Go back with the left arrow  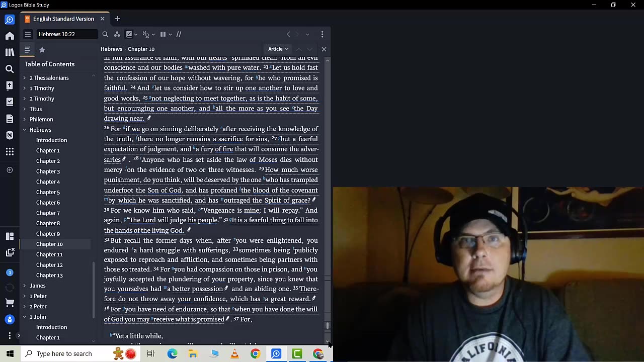coord(288,34)
